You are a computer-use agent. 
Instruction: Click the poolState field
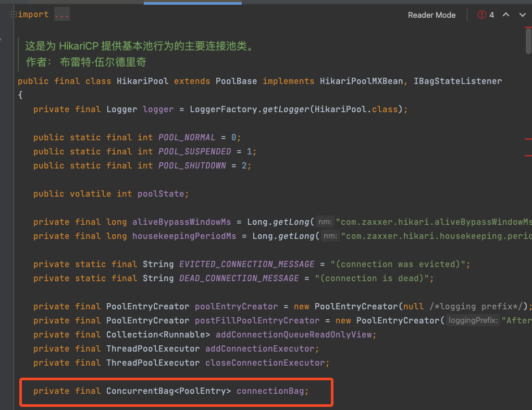161,194
